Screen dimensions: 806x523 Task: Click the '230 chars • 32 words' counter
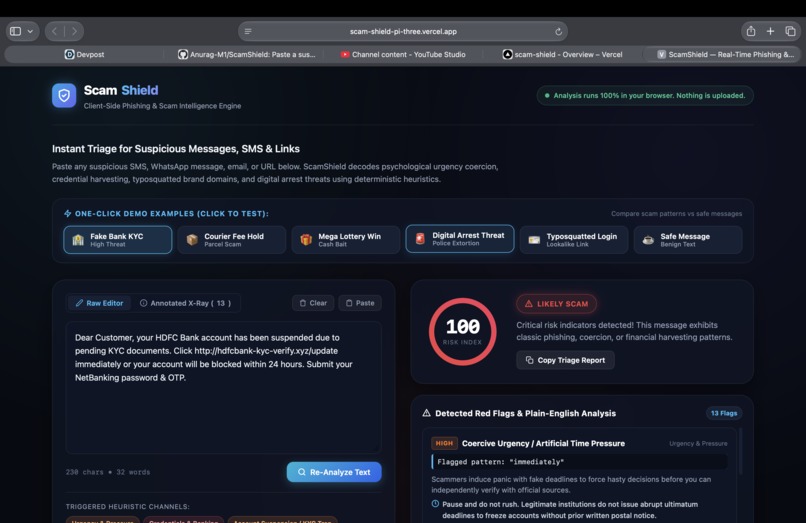(x=108, y=472)
